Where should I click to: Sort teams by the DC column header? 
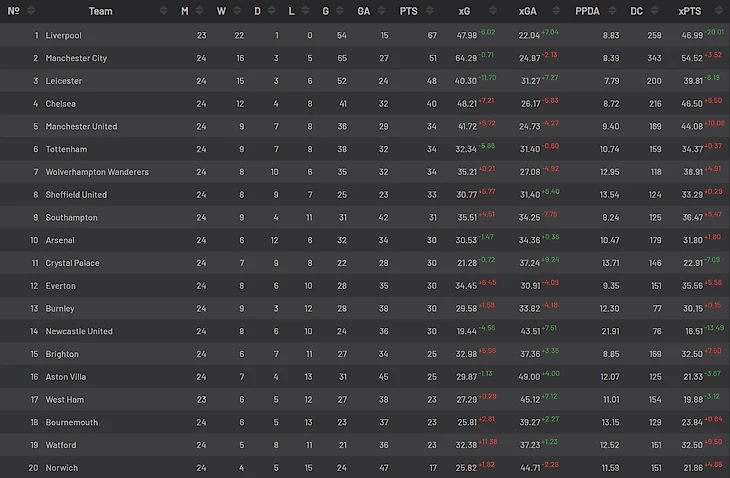pyautogui.click(x=637, y=11)
